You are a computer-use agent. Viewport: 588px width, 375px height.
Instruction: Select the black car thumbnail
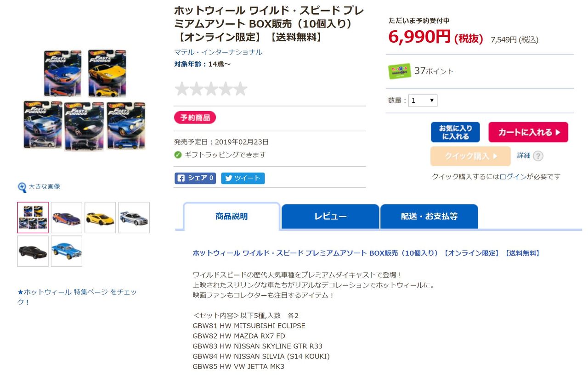point(33,251)
